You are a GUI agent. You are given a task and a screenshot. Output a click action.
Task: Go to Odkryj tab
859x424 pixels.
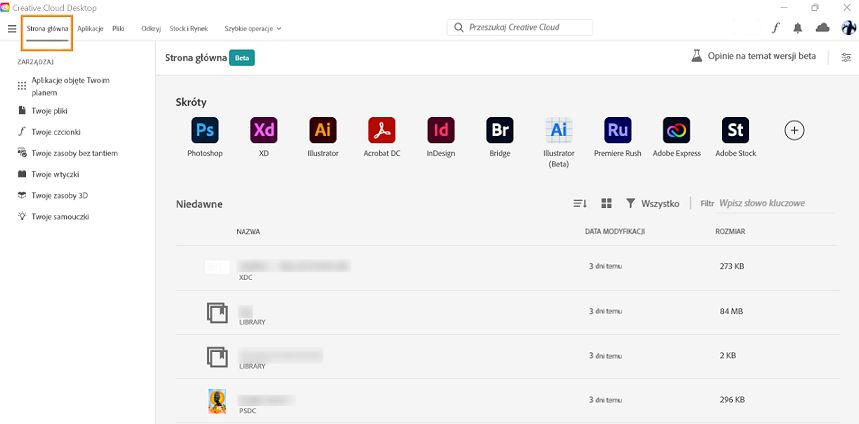click(x=151, y=28)
